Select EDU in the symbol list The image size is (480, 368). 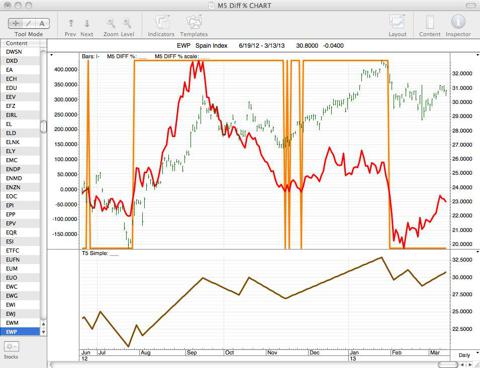coord(20,88)
